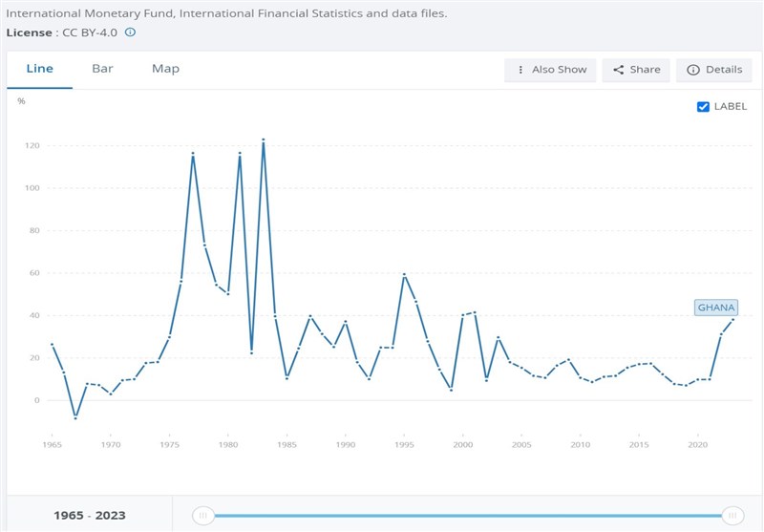
Task: Click the 1995 peak data point
Action: (404, 275)
